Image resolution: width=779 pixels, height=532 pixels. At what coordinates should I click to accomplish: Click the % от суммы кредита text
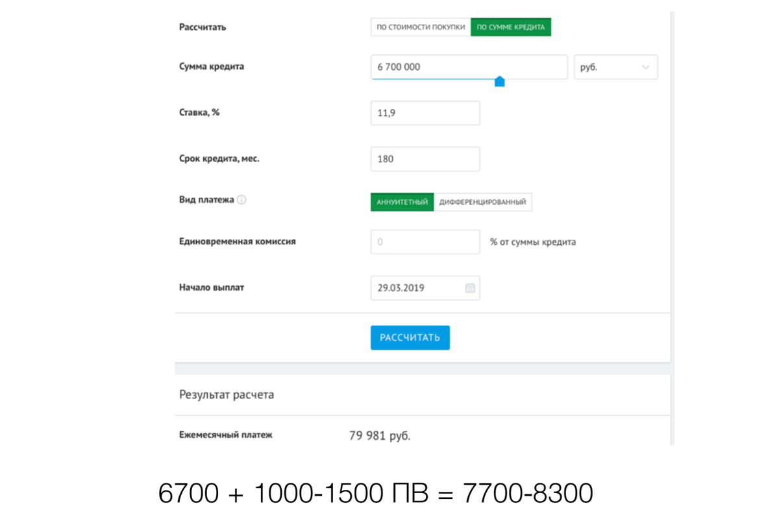pyautogui.click(x=533, y=242)
